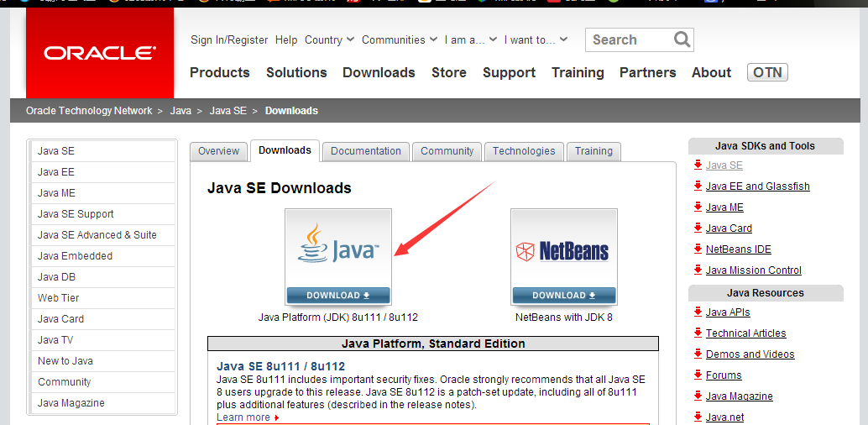
Task: Select Java TV in sidebar
Action: click(103, 340)
